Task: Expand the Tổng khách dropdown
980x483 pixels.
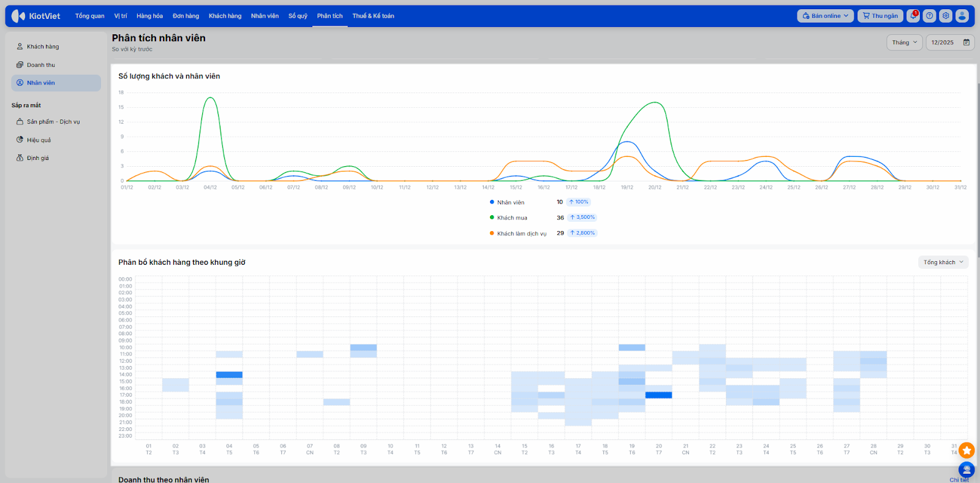Action: pyautogui.click(x=943, y=262)
